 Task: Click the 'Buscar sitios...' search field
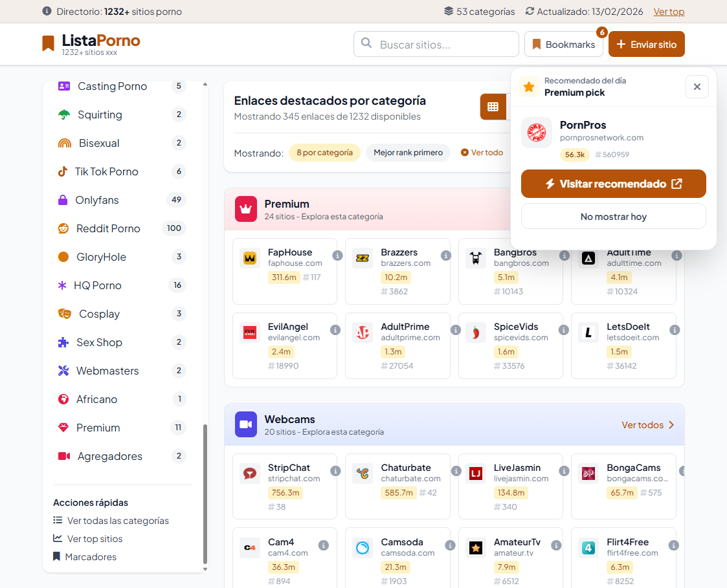436,45
